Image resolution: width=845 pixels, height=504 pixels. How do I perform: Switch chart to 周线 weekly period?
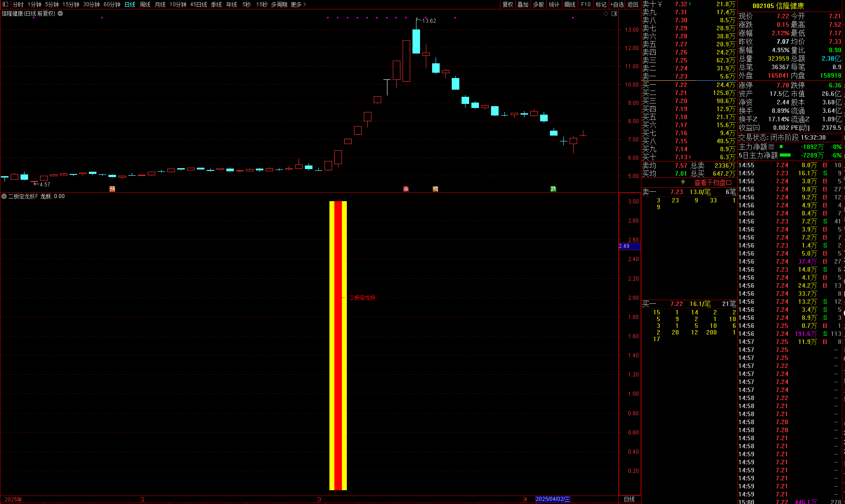click(x=145, y=4)
